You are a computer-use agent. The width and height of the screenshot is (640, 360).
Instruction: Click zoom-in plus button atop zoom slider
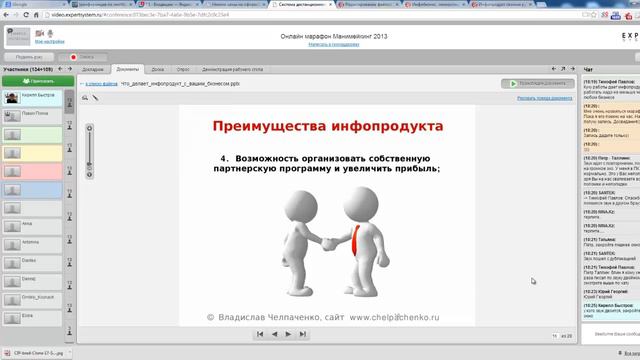(x=89, y=128)
